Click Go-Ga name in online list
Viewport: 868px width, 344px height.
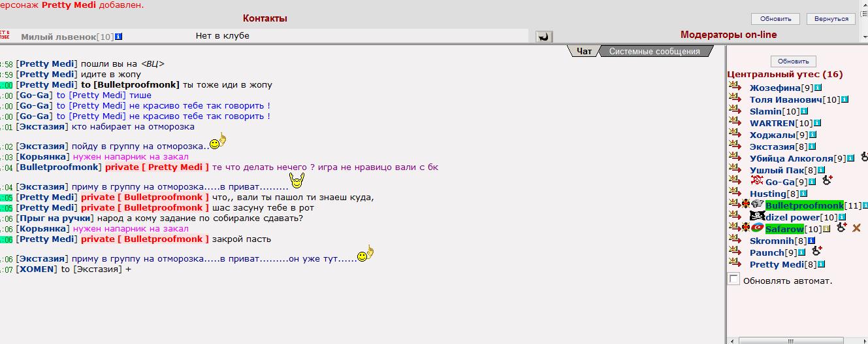click(x=780, y=182)
